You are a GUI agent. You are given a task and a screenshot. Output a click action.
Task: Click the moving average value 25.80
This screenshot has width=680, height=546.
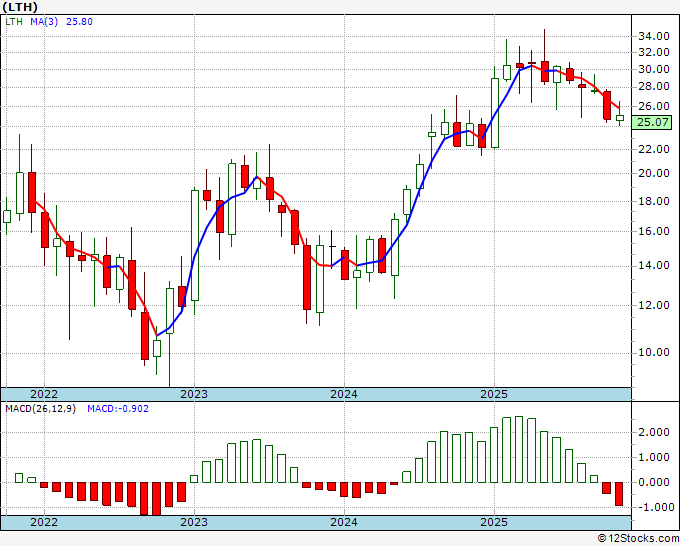tap(79, 22)
